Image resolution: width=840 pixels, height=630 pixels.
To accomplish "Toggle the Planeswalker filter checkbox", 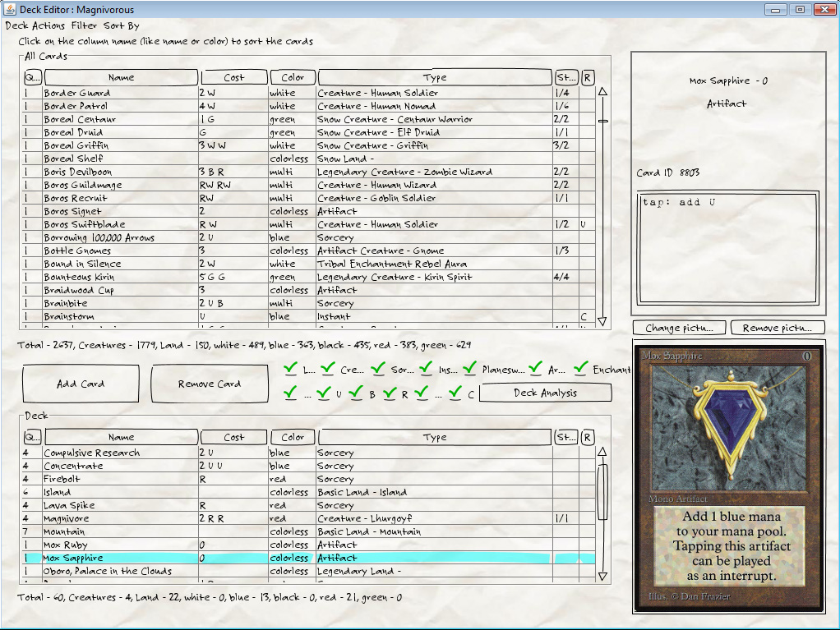I will pyautogui.click(x=469, y=369).
